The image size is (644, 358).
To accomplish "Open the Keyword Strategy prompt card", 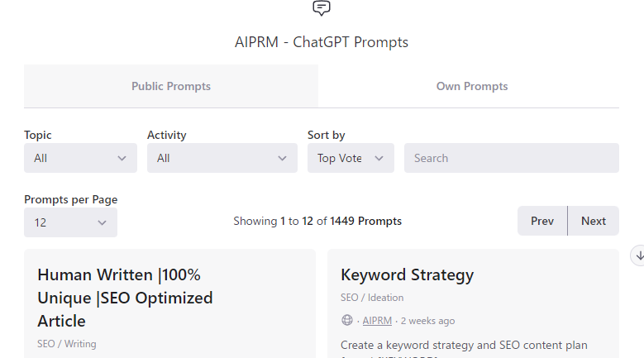I will click(407, 274).
